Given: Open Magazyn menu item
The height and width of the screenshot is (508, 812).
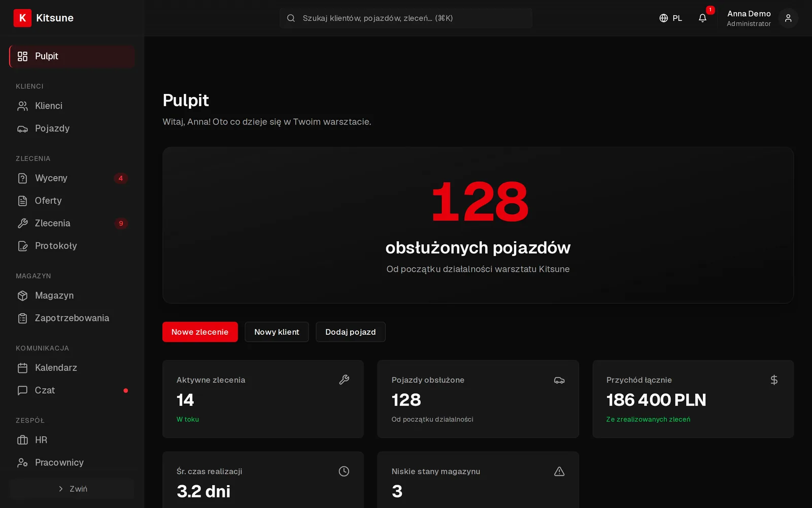Looking at the screenshot, I should click(72, 296).
